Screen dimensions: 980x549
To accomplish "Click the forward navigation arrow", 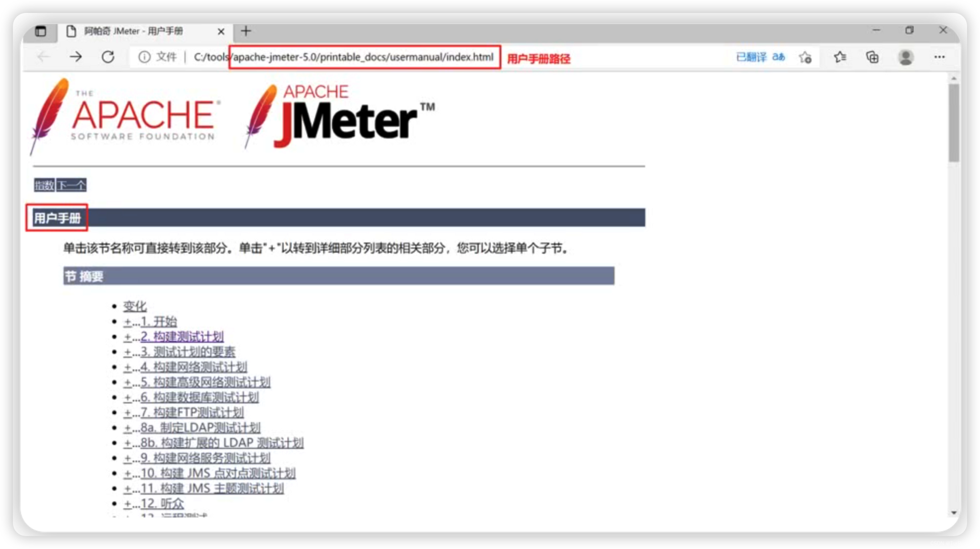I will coord(75,56).
